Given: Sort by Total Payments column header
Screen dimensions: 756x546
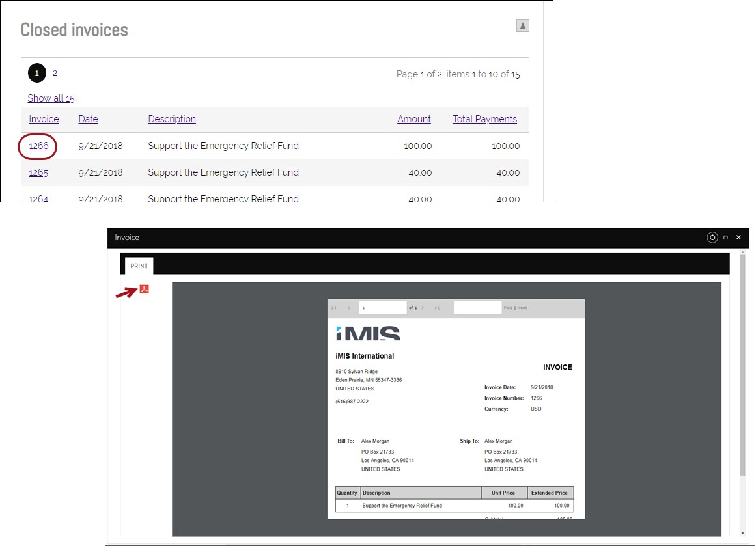Looking at the screenshot, I should (x=484, y=119).
